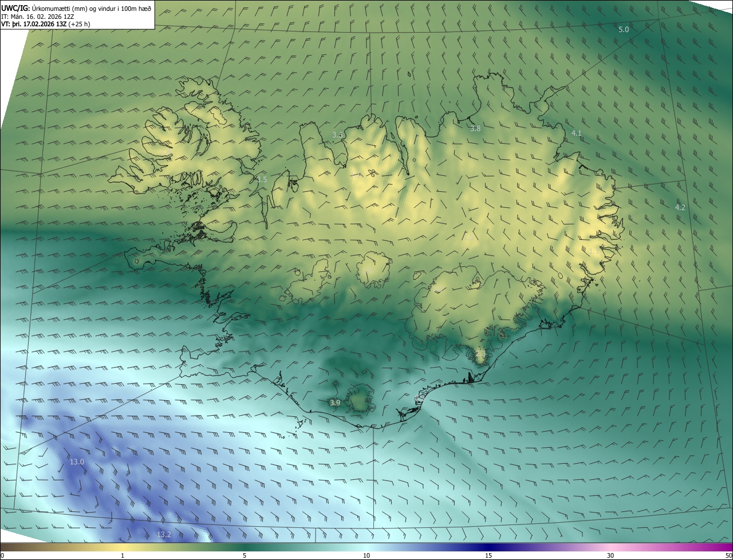Click the 5.0 value label on the map

point(624,29)
